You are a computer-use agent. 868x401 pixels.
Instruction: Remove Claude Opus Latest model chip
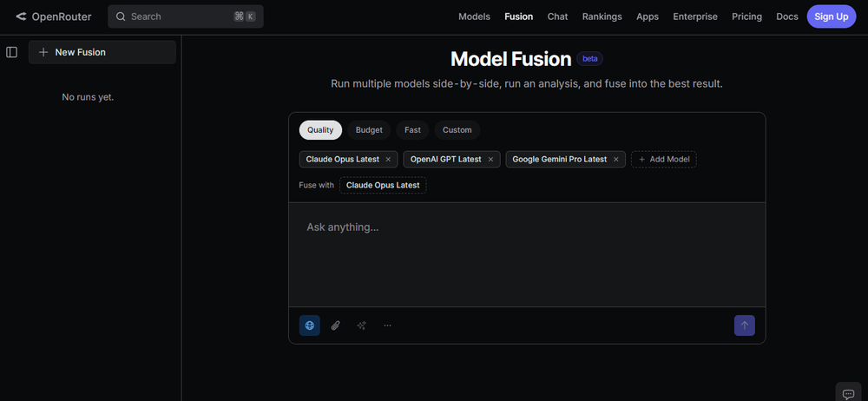click(x=388, y=160)
